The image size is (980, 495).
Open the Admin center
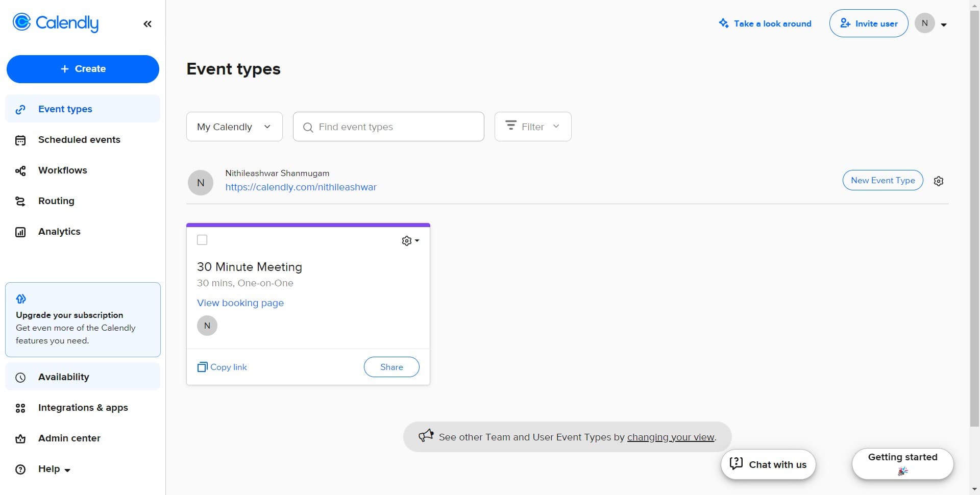click(x=68, y=438)
